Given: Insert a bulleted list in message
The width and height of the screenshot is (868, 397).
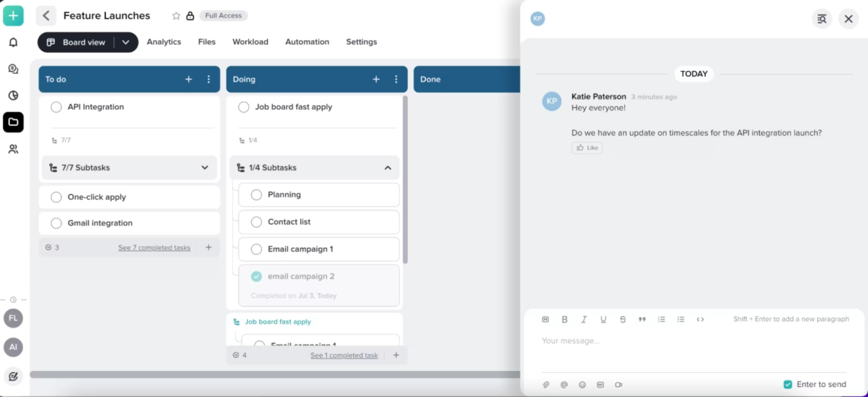Looking at the screenshot, I should [681, 319].
